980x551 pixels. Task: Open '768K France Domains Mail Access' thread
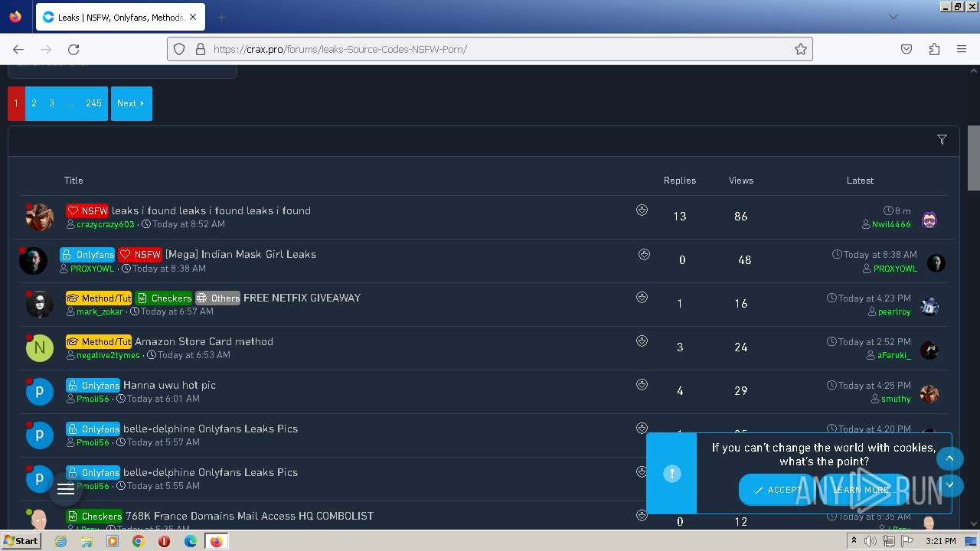pyautogui.click(x=250, y=516)
